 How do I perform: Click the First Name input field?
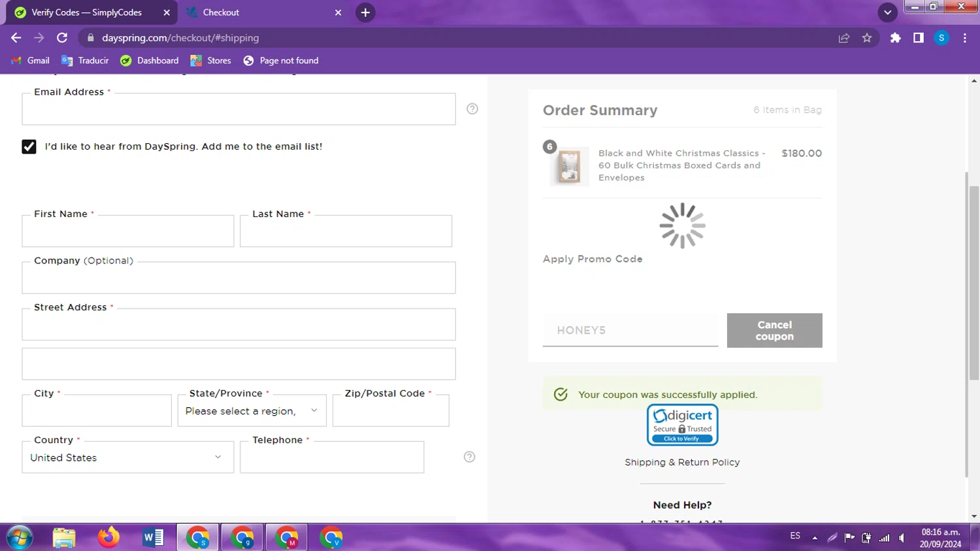point(128,231)
